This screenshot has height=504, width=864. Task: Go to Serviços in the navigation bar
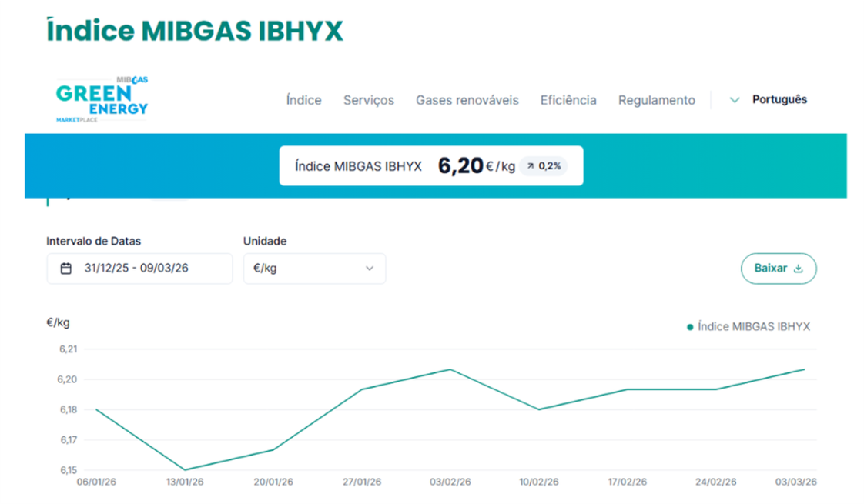[368, 100]
